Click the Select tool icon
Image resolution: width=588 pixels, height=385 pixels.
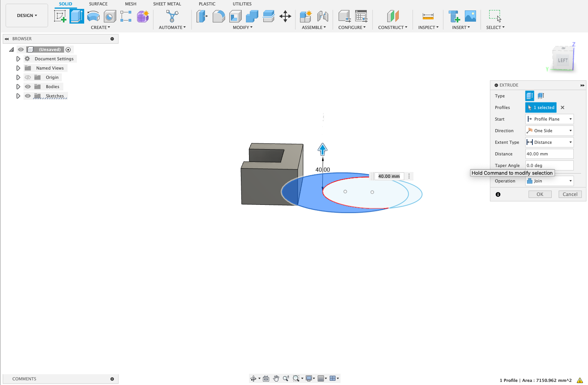tap(495, 16)
